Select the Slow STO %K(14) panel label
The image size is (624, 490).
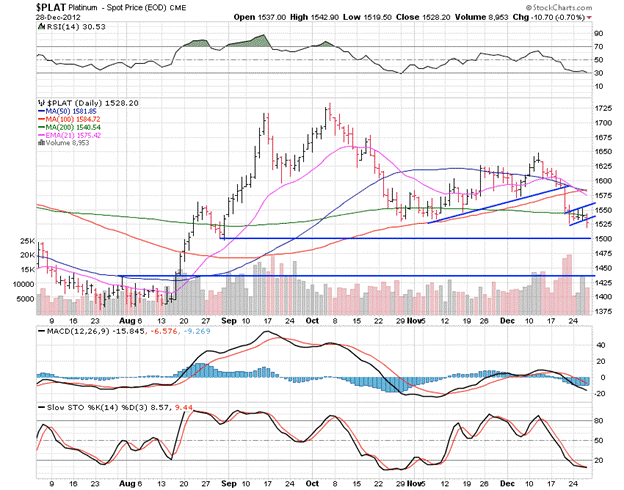coord(75,408)
